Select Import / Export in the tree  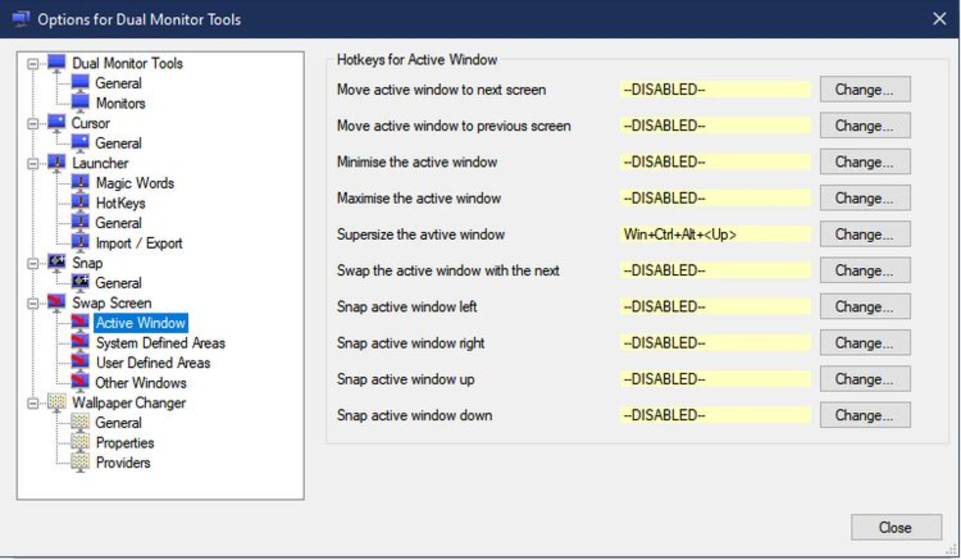(x=139, y=243)
